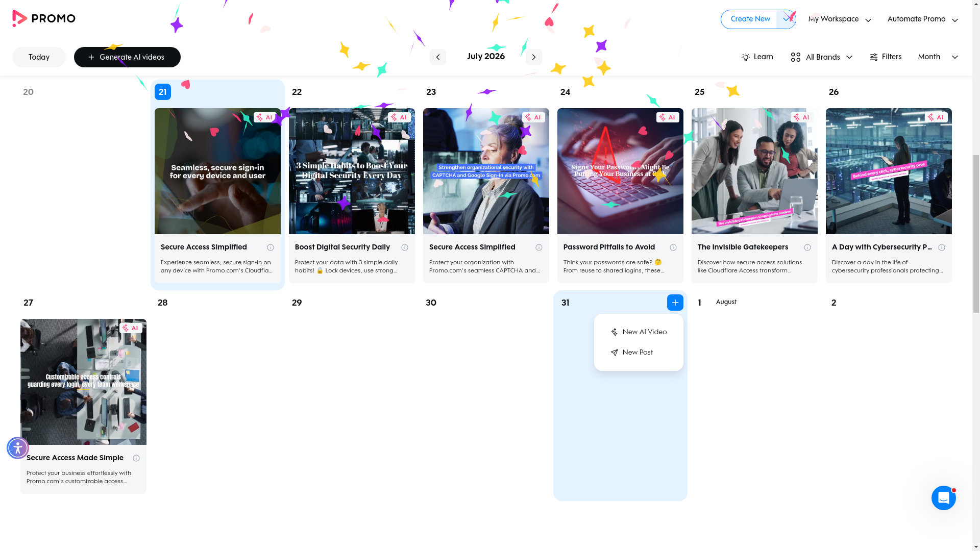980x551 pixels.
Task: Click AI badge on July 23 video
Action: (x=533, y=117)
